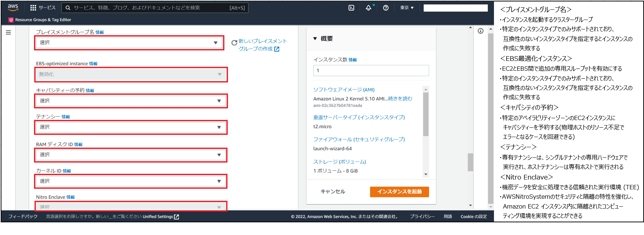Open the ストレージ (ボリューム) link
Viewport: 644px width, 235px height.
click(x=340, y=162)
